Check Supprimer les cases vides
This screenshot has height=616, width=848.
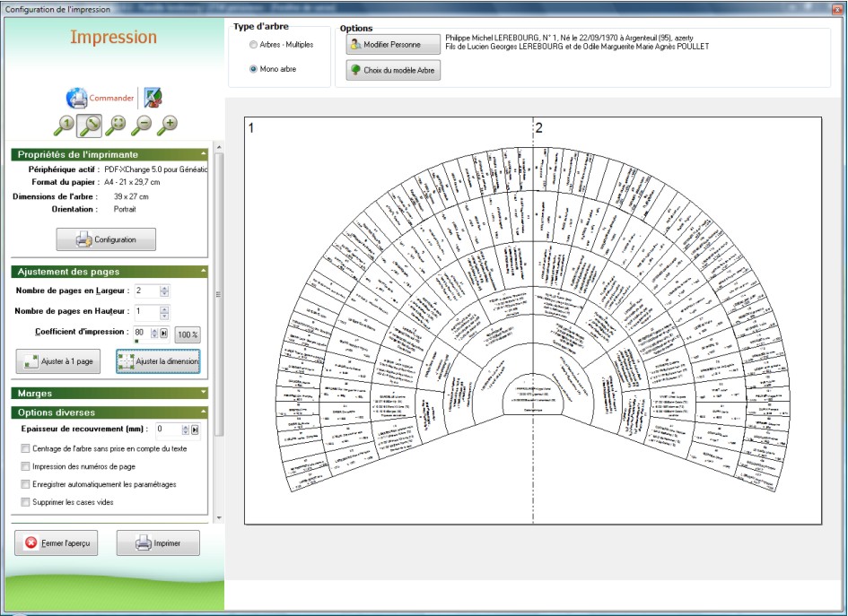(25, 502)
